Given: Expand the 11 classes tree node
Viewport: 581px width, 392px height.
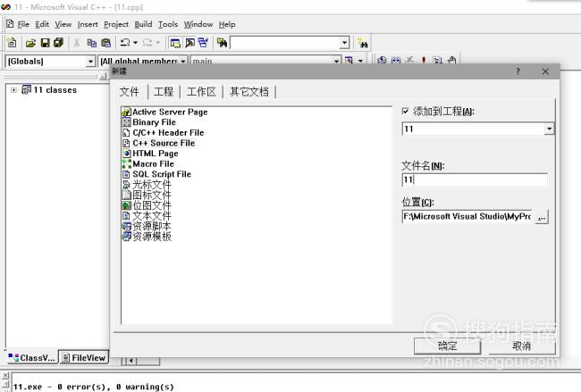Looking at the screenshot, I should coord(13,90).
